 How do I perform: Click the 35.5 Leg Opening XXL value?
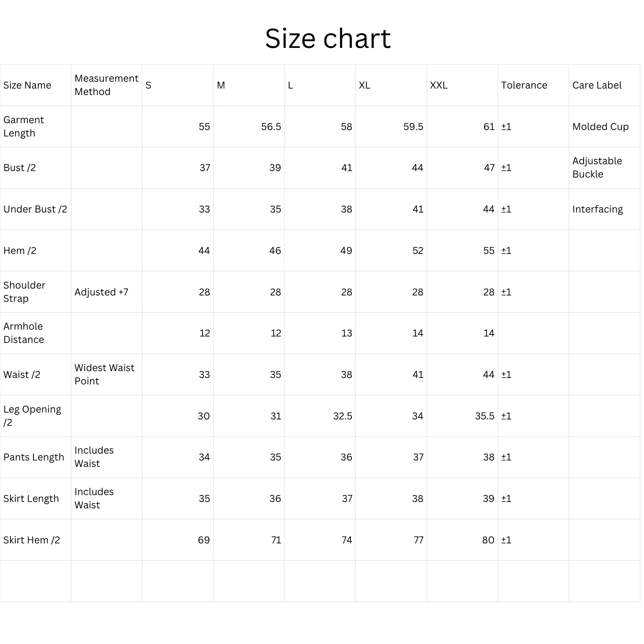[x=485, y=416]
